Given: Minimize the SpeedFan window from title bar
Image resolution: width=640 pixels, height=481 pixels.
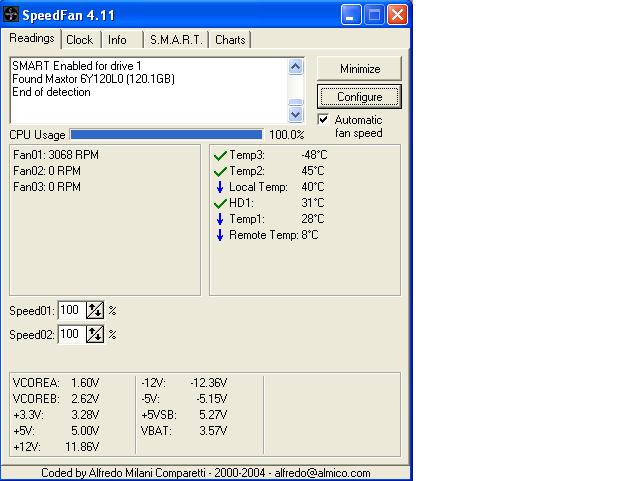Looking at the screenshot, I should 351,15.
